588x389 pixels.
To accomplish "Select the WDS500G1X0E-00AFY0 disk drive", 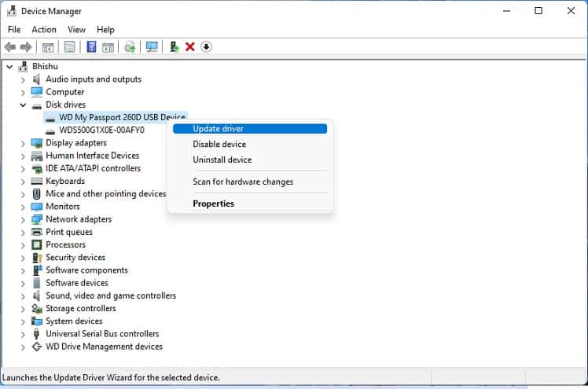I will (x=101, y=130).
